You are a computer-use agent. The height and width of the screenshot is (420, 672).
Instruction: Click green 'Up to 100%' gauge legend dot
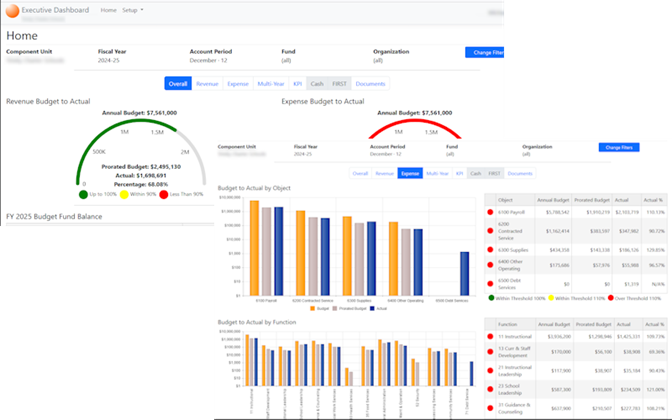pyautogui.click(x=83, y=195)
